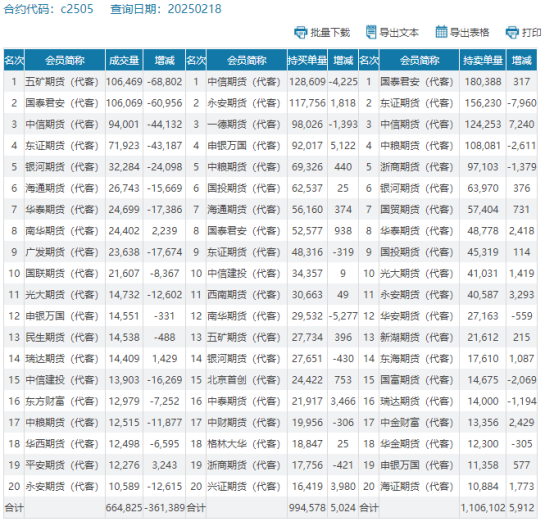
Task: Click 兴证期货 in long positions
Action: [x=244, y=486]
